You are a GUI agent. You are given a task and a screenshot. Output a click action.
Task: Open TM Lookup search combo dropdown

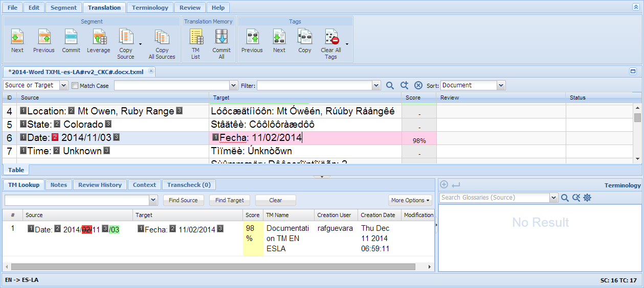(x=153, y=200)
